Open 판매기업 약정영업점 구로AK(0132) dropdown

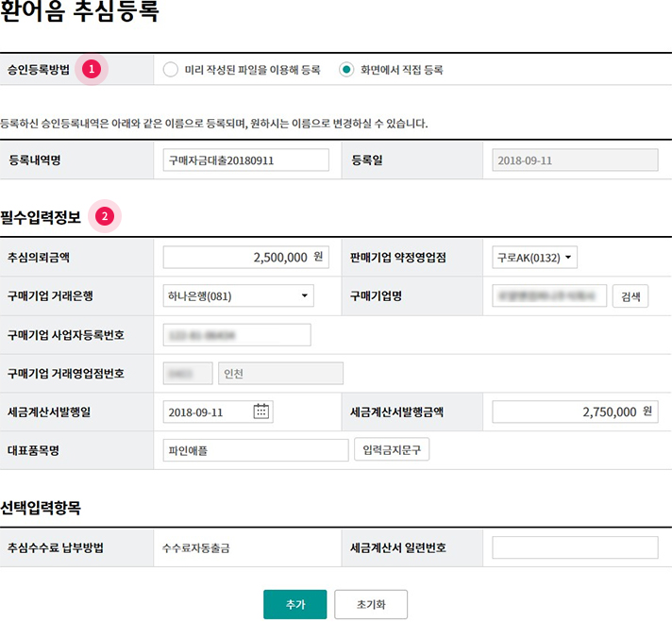pyautogui.click(x=535, y=257)
